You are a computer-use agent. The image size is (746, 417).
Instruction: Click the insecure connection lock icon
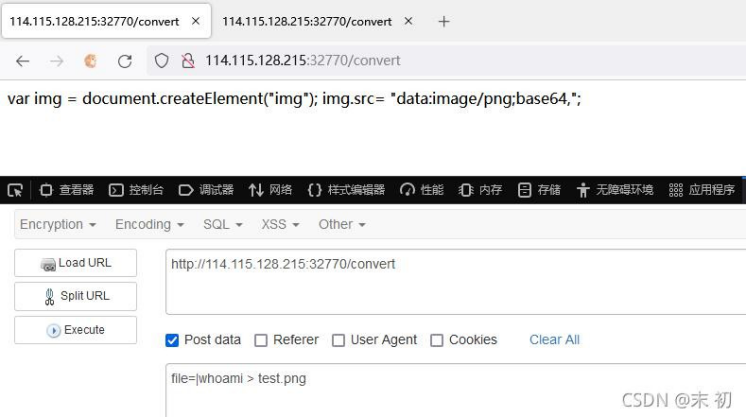pyautogui.click(x=188, y=60)
